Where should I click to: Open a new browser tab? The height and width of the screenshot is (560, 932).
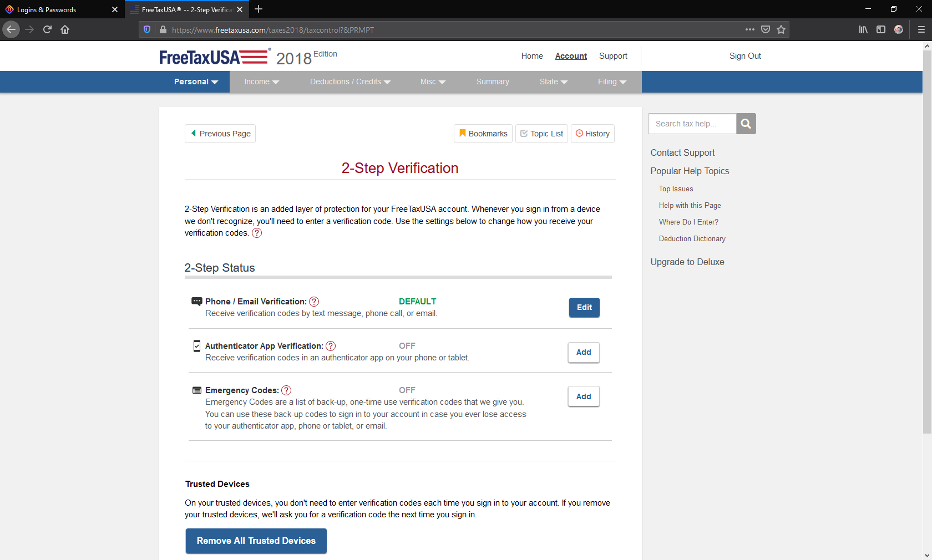pyautogui.click(x=259, y=9)
